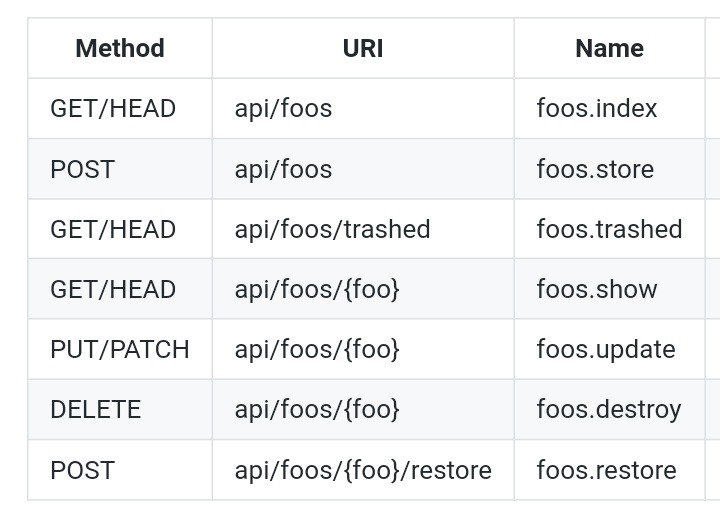Screen dimensions: 720x509
Task: Select the foos.store name cell
Action: pos(609,169)
